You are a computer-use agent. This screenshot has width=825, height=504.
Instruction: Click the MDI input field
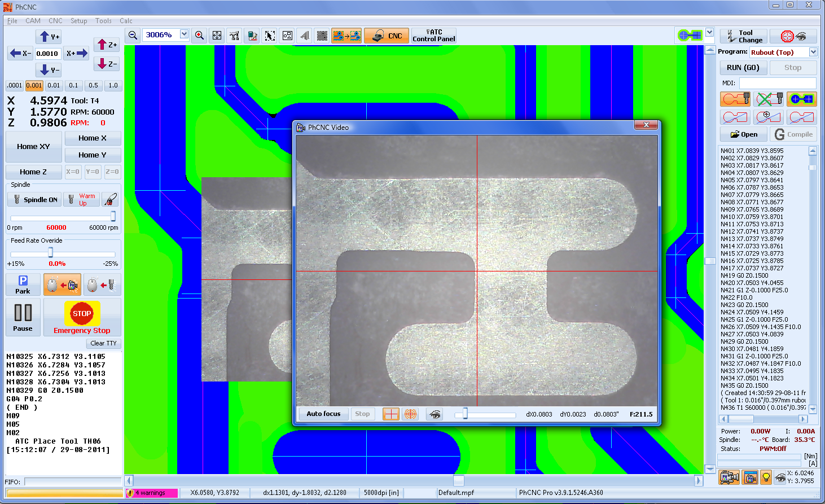777,83
